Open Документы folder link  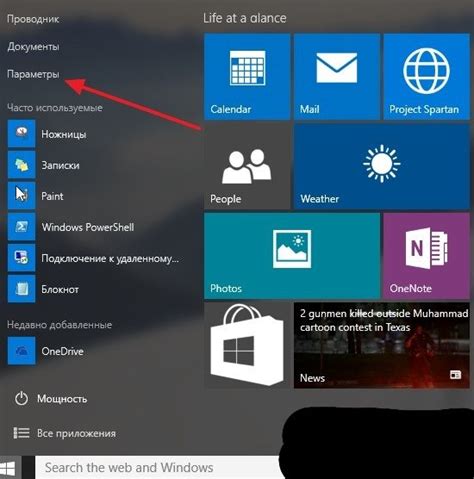pyautogui.click(x=33, y=47)
